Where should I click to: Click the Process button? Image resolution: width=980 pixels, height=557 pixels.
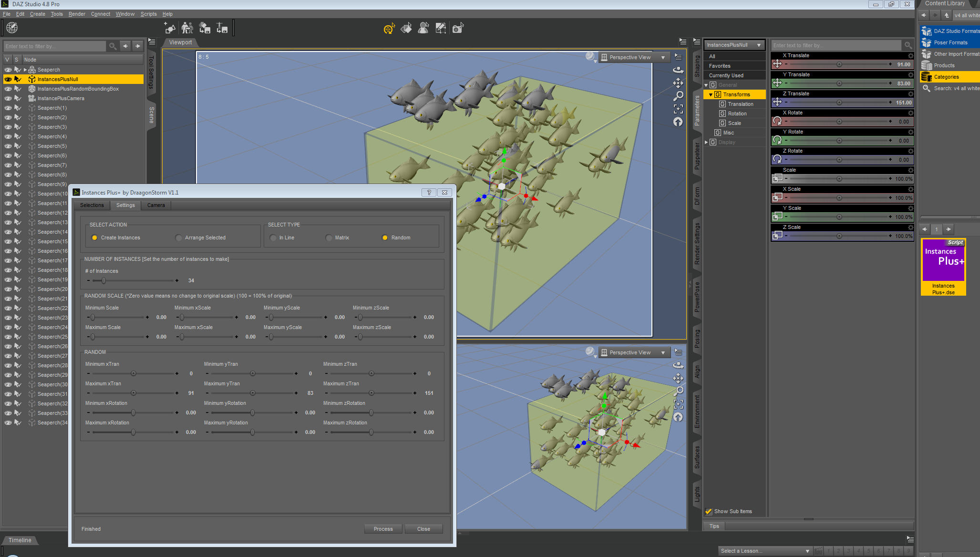(x=383, y=529)
